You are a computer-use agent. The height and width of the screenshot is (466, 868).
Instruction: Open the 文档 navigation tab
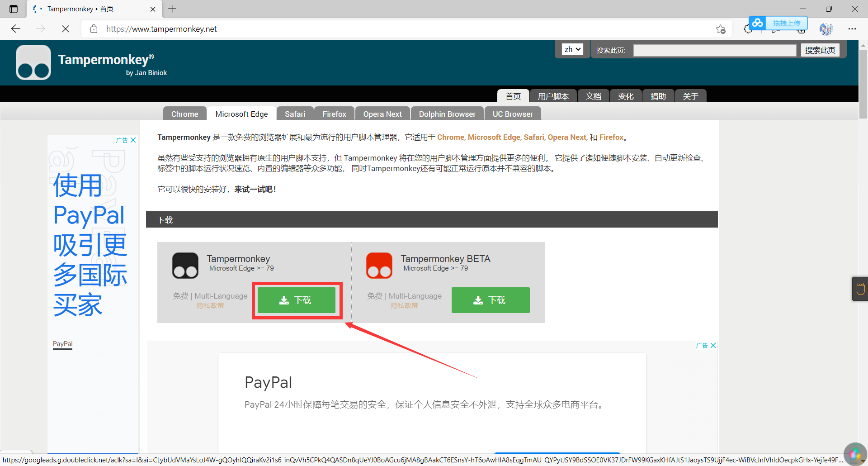(594, 96)
